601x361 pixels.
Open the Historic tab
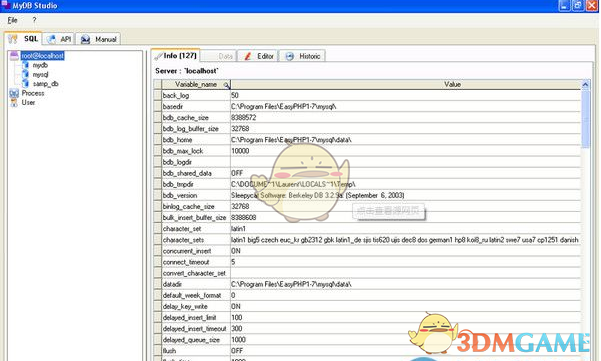click(302, 56)
